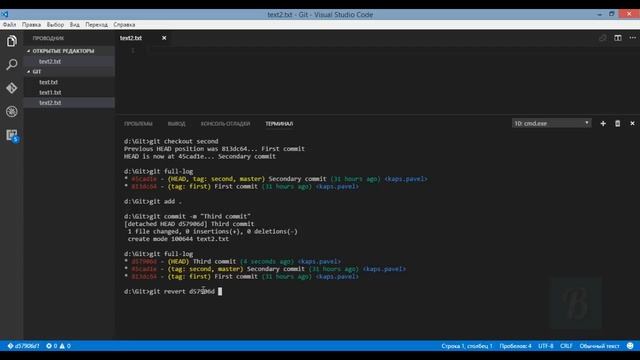
Task: Open the editor more actions ellipsis
Action: coord(632,38)
